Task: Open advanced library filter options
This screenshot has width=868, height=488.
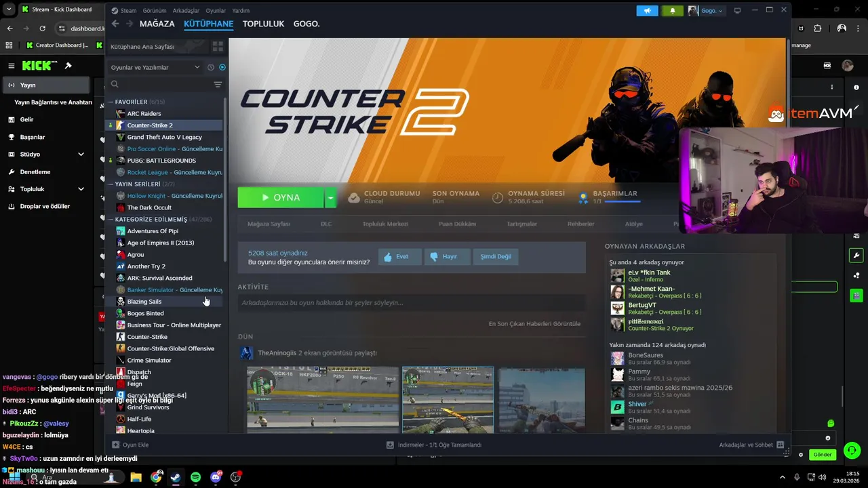Action: 218,85
